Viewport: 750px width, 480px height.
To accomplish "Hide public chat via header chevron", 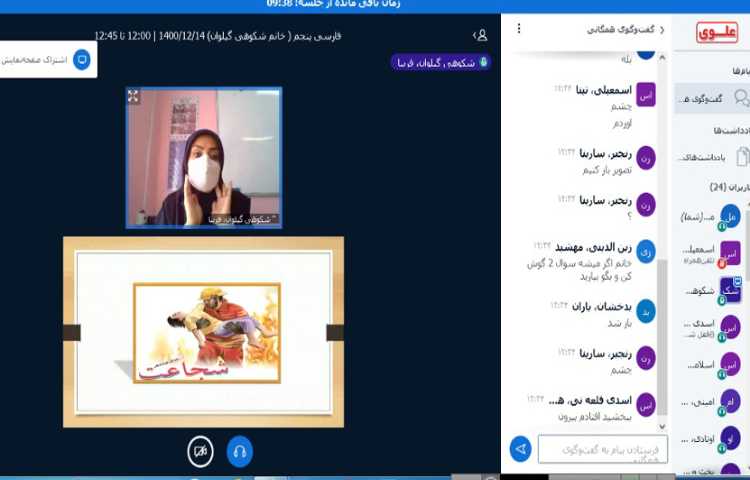I will (662, 30).
